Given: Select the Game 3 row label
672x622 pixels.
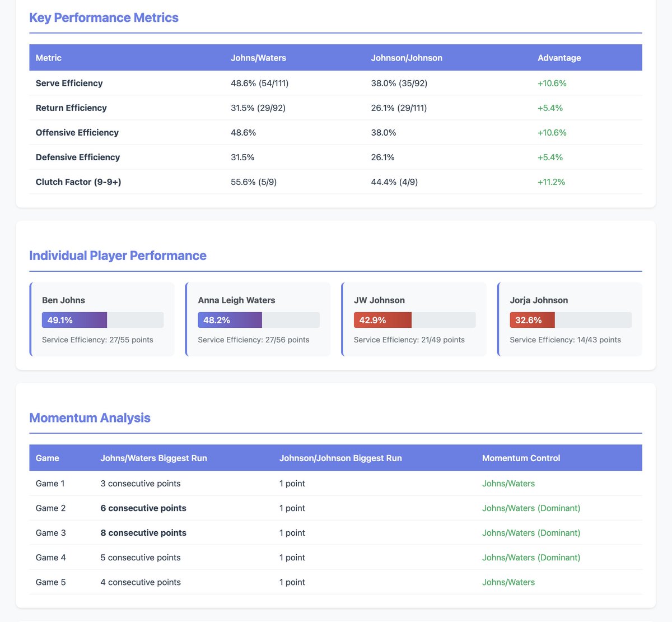Looking at the screenshot, I should click(51, 532).
